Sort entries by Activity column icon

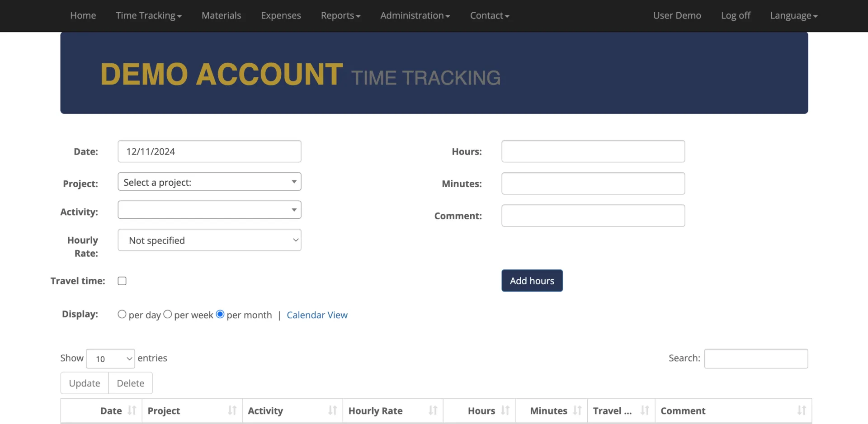332,410
